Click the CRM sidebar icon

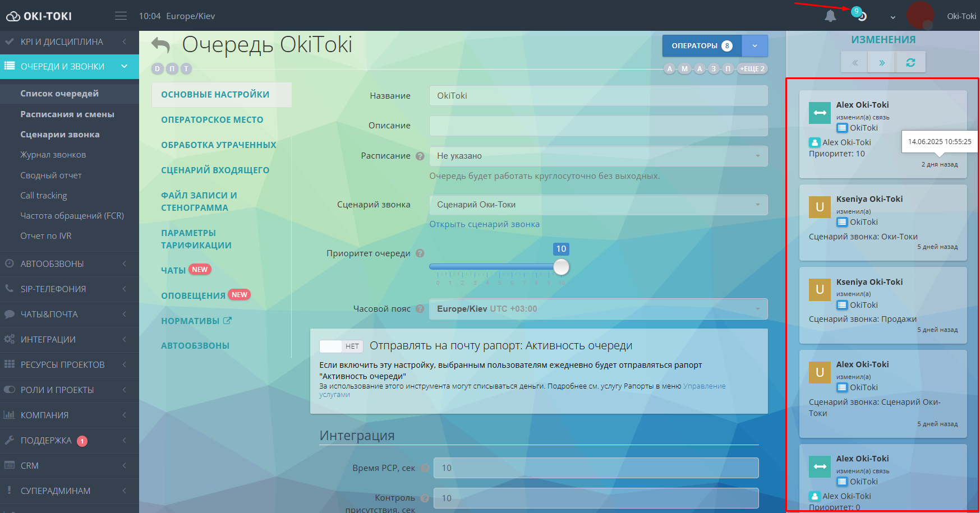tap(9, 465)
